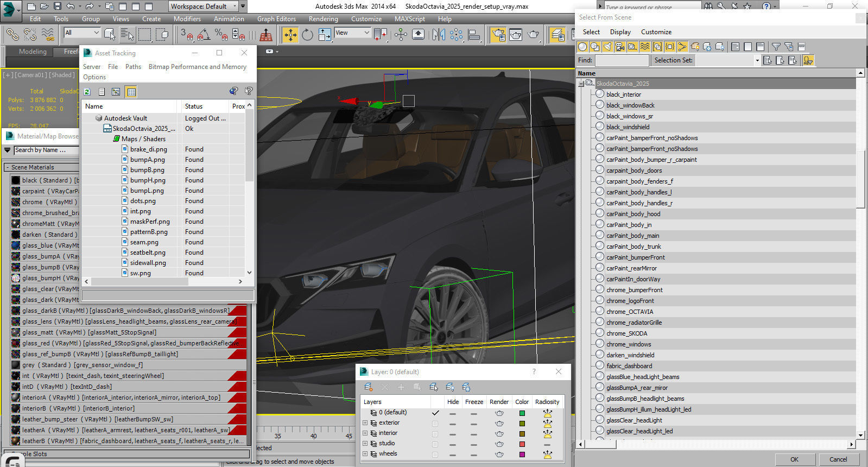Open Display menu in Select From Scene

[x=620, y=32]
